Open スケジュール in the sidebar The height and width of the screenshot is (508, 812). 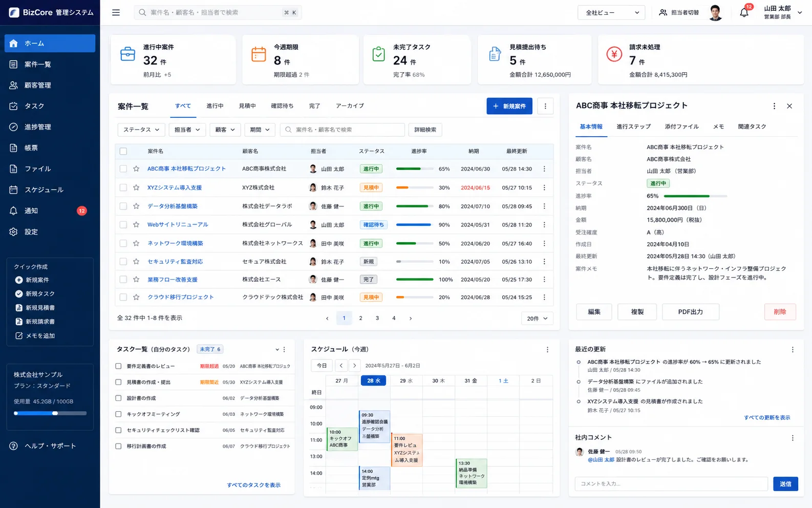tap(50, 189)
